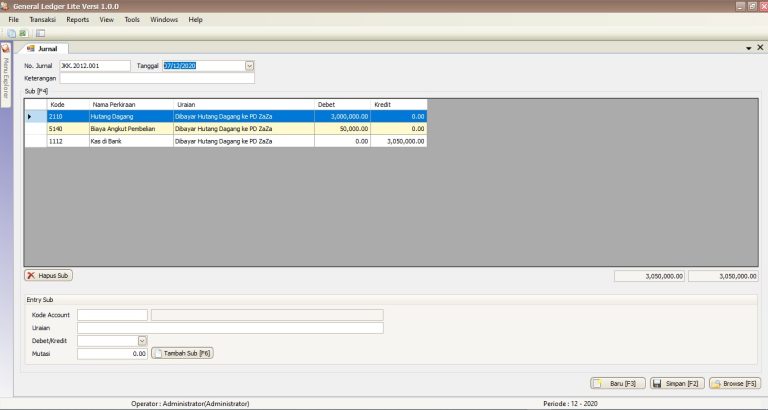Screen dimensions: 768x410
Task: Click the panel layout toolbar icon
Action: point(41,33)
